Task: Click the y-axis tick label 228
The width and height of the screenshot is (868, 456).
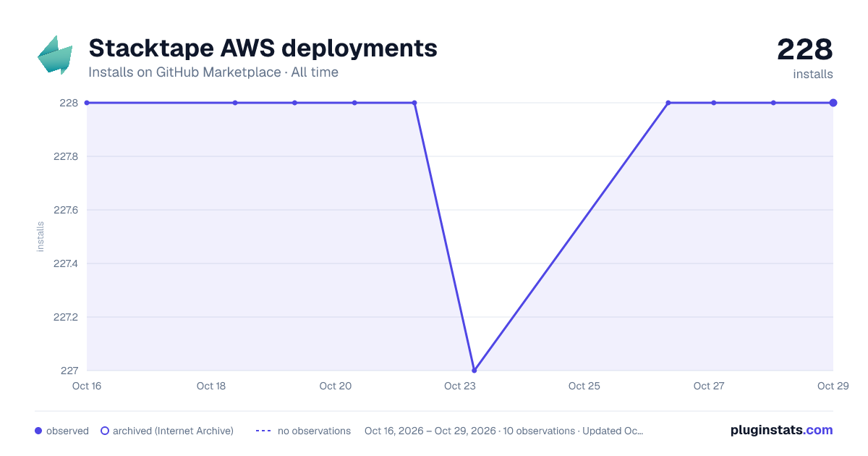Action: point(69,103)
